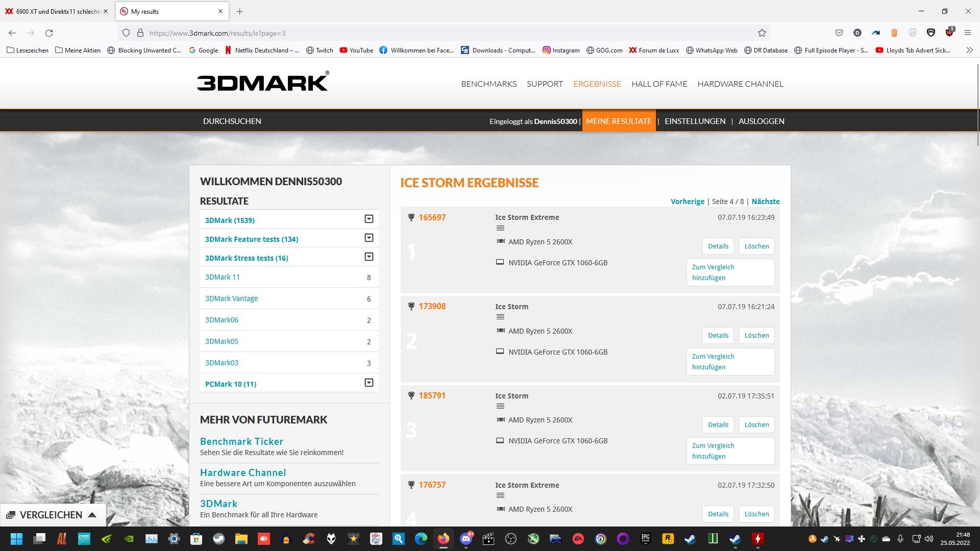This screenshot has height=551, width=980.
Task: Open the Firefox application menu (hamburger)
Action: pos(967,33)
